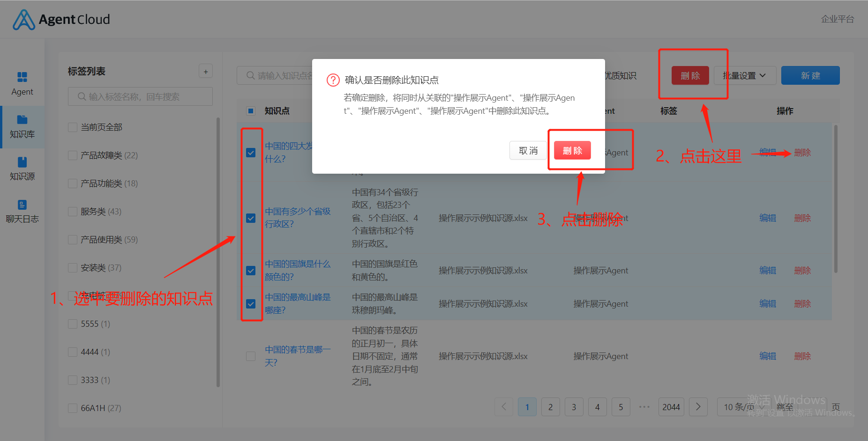
Task: Click 删除 for 中国的春节 row
Action: pos(802,356)
